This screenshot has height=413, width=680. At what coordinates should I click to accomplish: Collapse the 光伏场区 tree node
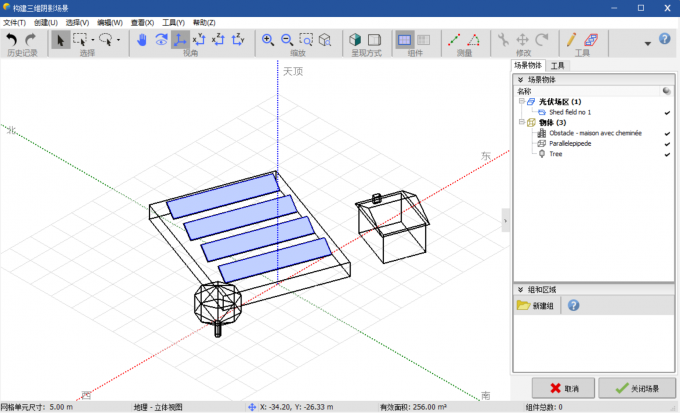tap(522, 101)
